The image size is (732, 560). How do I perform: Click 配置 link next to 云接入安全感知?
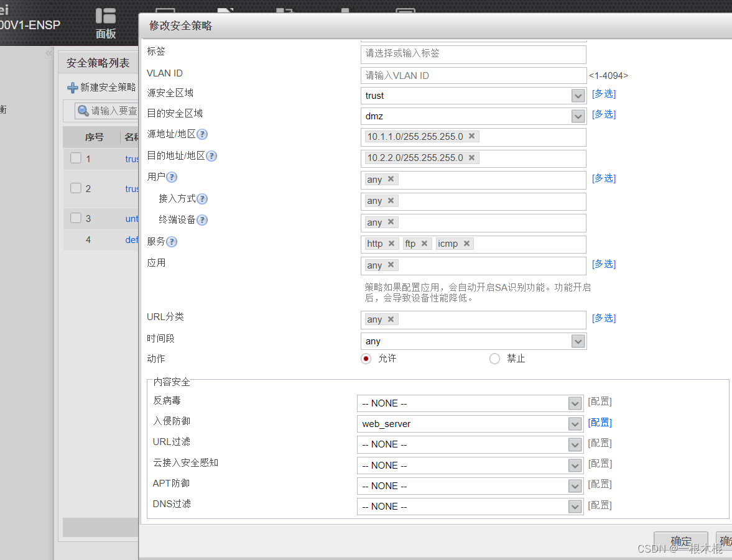click(x=600, y=464)
